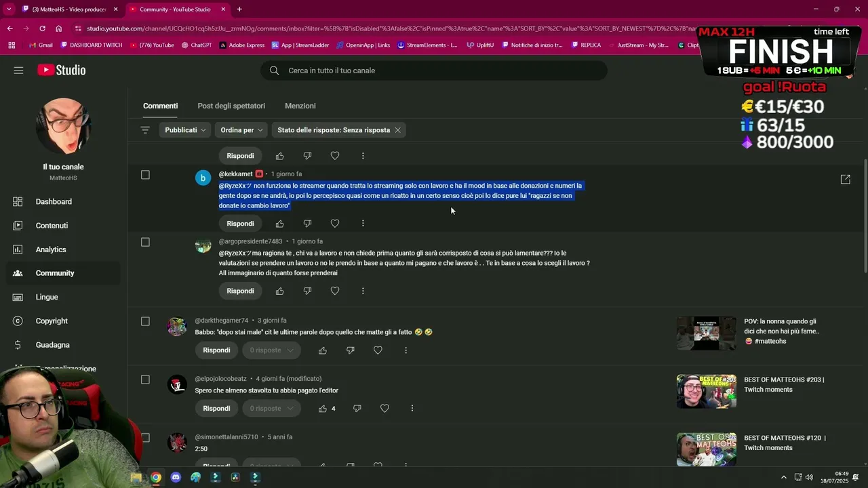The image size is (868, 488).
Task: Open the Ordina per dropdown
Action: coord(241,130)
